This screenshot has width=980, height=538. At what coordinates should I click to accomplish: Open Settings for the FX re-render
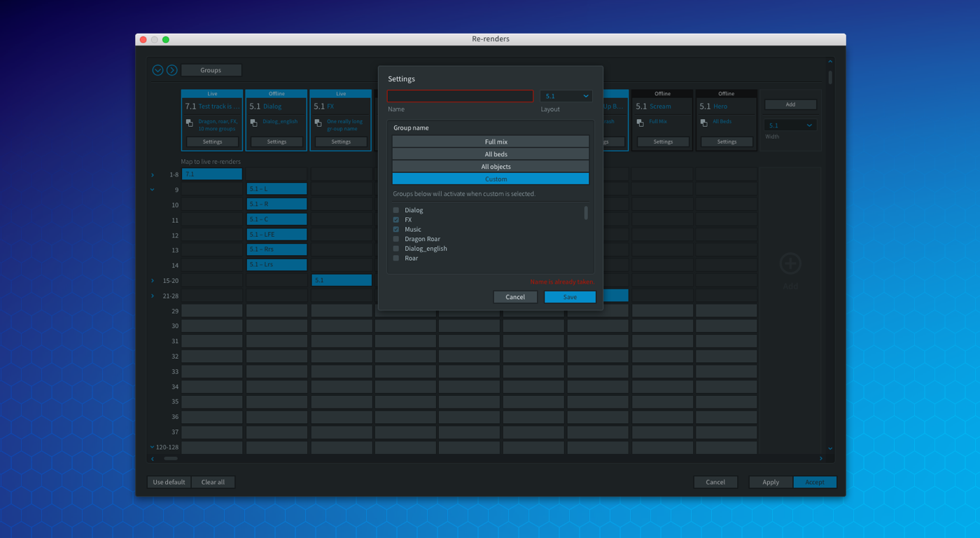[x=341, y=142]
